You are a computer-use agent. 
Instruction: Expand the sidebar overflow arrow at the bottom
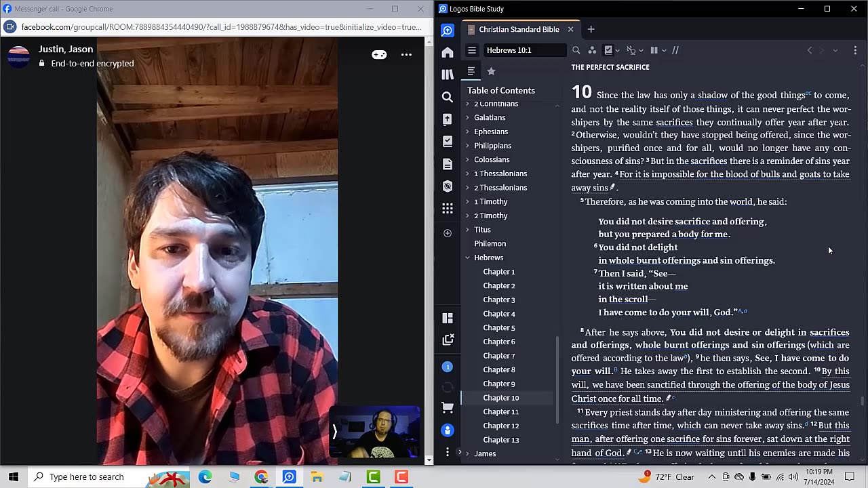pos(459,452)
